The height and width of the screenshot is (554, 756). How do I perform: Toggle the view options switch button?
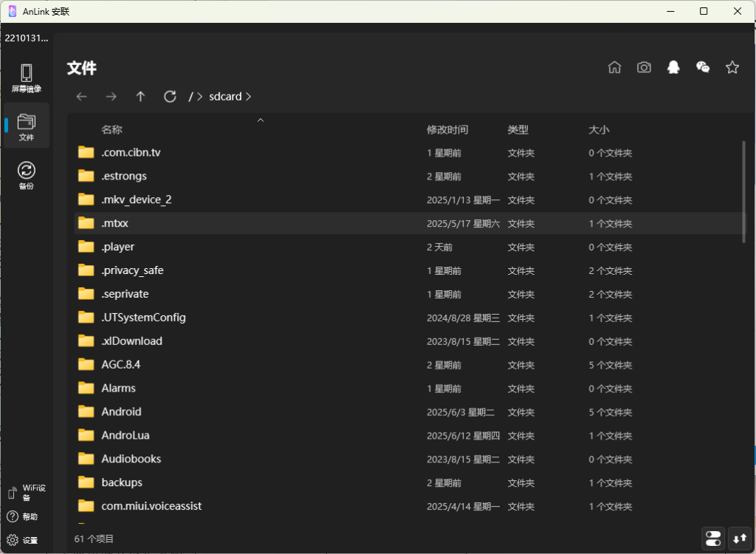click(x=713, y=538)
